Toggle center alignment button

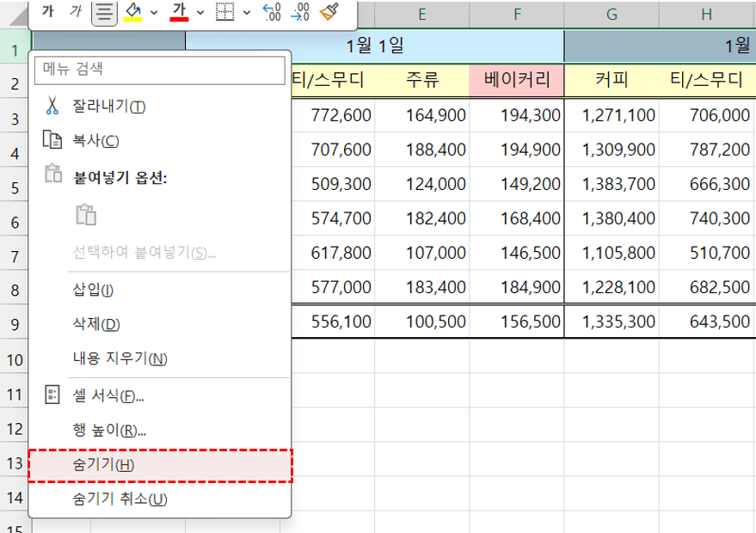(x=104, y=12)
